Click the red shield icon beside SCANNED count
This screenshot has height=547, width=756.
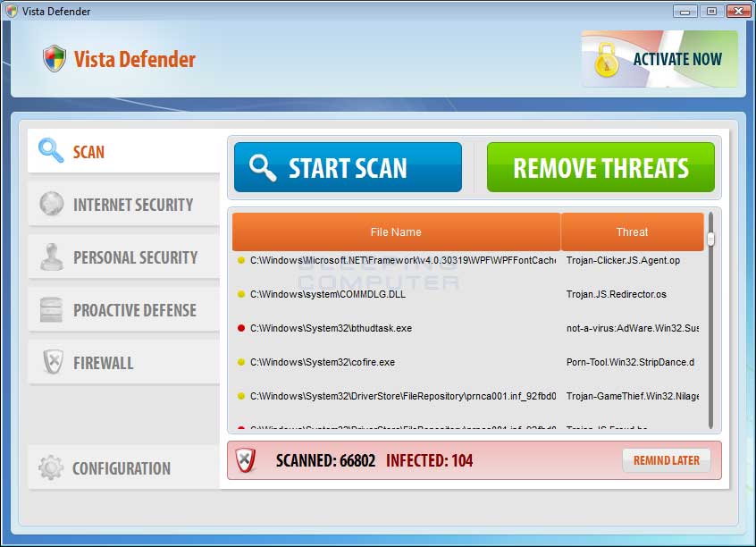click(x=246, y=460)
